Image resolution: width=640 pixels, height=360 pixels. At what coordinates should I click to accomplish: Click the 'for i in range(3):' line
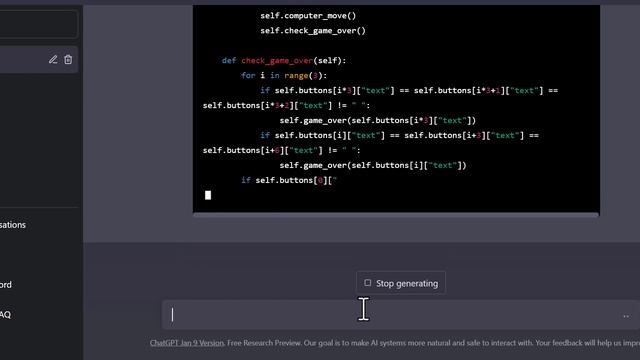click(284, 76)
